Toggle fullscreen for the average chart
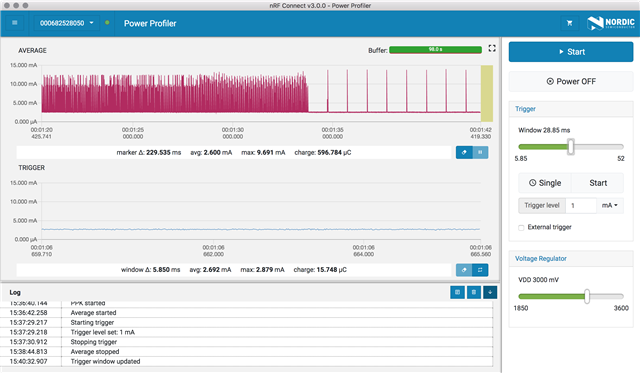This screenshot has width=640, height=373. [492, 48]
